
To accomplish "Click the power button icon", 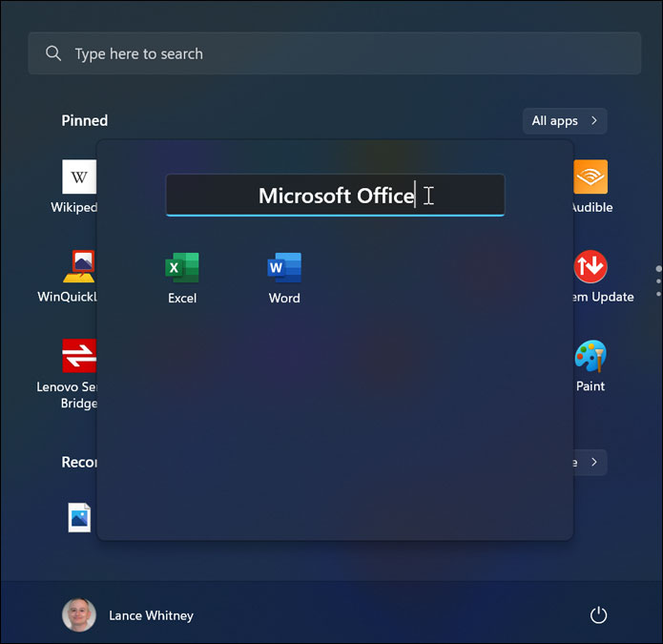I will point(598,615).
